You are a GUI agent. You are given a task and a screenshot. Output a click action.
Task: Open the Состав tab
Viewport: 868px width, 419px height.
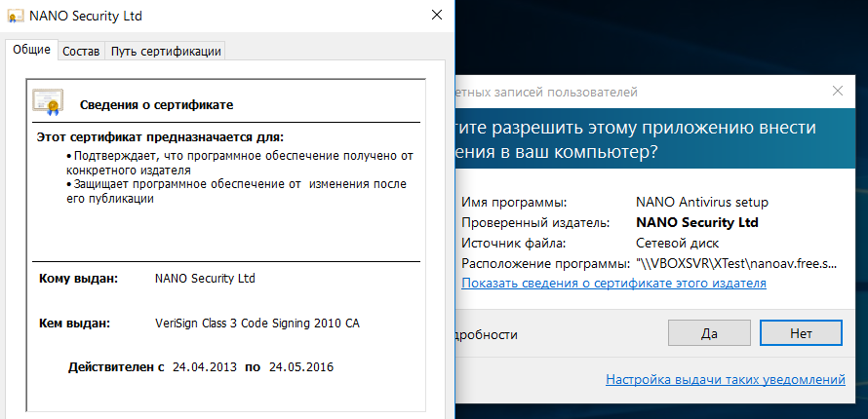pyautogui.click(x=81, y=51)
